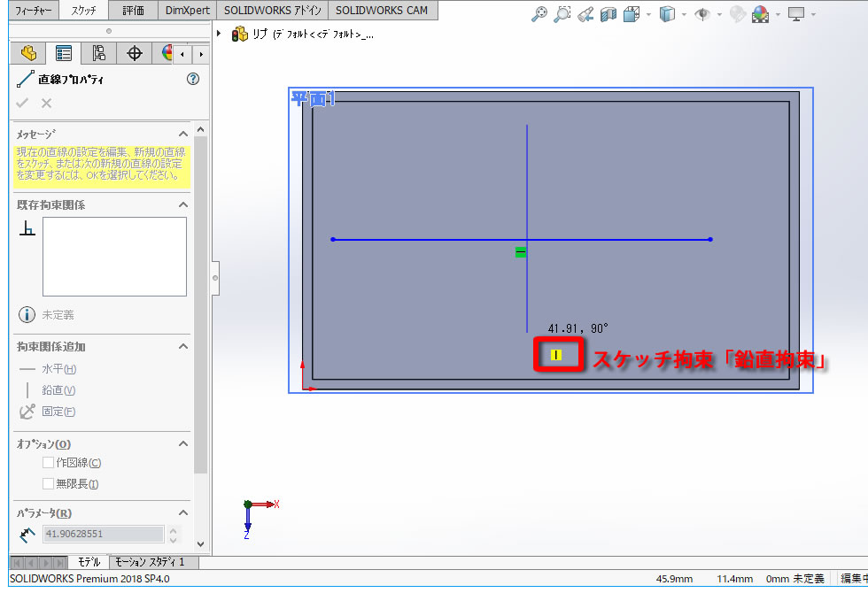This screenshot has height=593, width=868.
Task: Open the SOLIDWORKS CAM tab
Action: tap(382, 10)
